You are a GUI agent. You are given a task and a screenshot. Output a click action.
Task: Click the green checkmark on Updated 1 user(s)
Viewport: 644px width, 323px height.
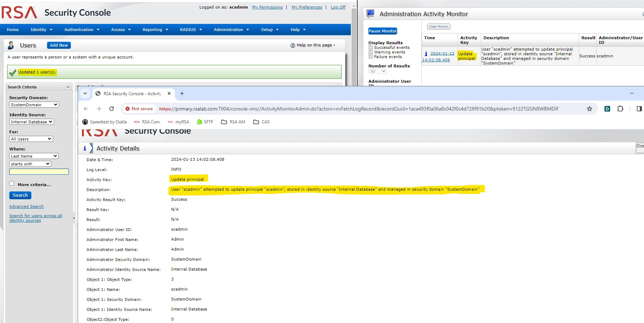pyautogui.click(x=12, y=72)
